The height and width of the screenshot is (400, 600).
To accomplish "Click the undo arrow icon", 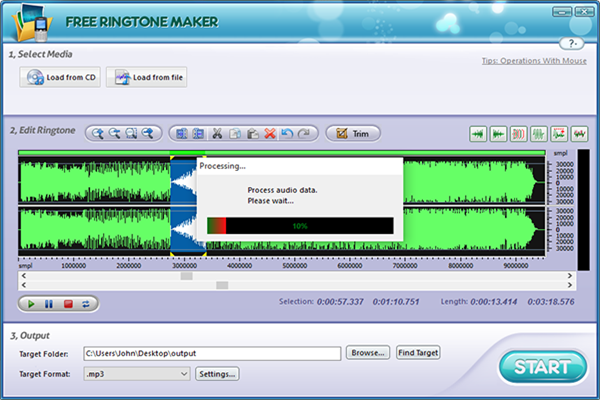I will tap(287, 133).
